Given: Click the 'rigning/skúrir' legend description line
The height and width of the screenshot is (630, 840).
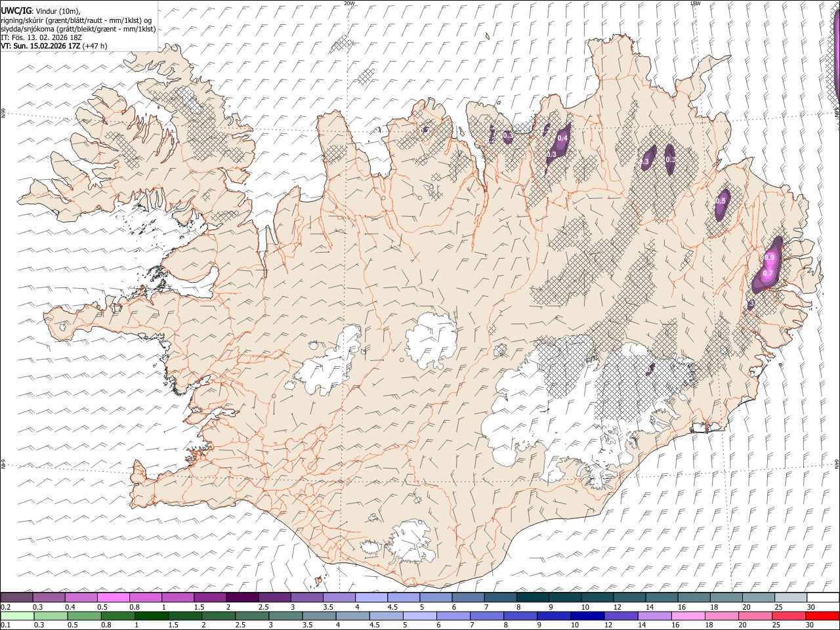Looking at the screenshot, I should pyautogui.click(x=77, y=20).
